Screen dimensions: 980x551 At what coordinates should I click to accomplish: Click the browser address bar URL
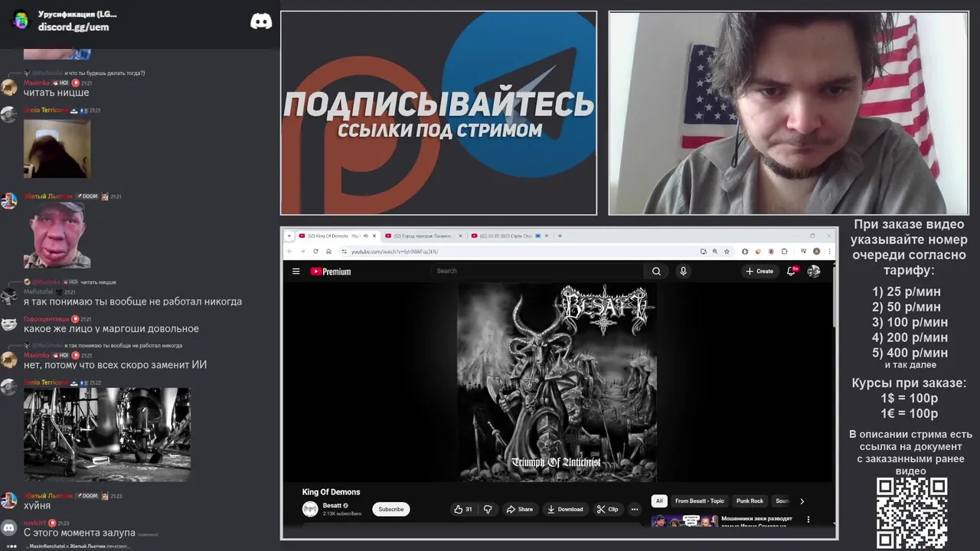(394, 251)
